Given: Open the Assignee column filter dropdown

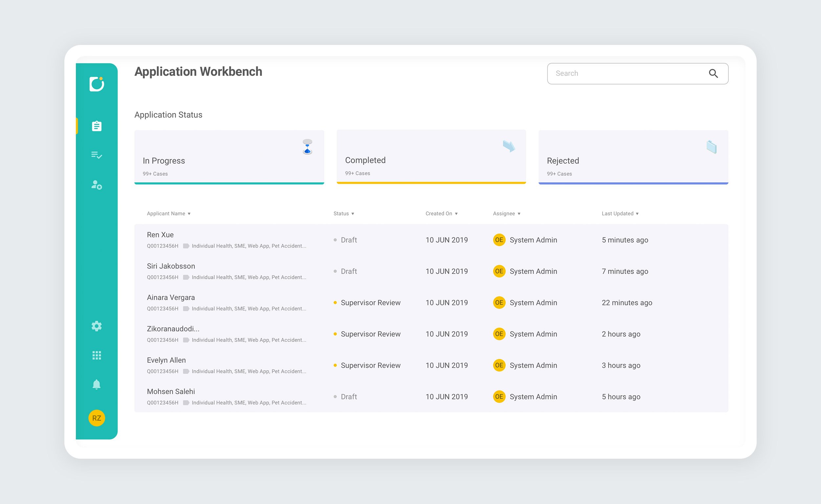Looking at the screenshot, I should (506, 213).
